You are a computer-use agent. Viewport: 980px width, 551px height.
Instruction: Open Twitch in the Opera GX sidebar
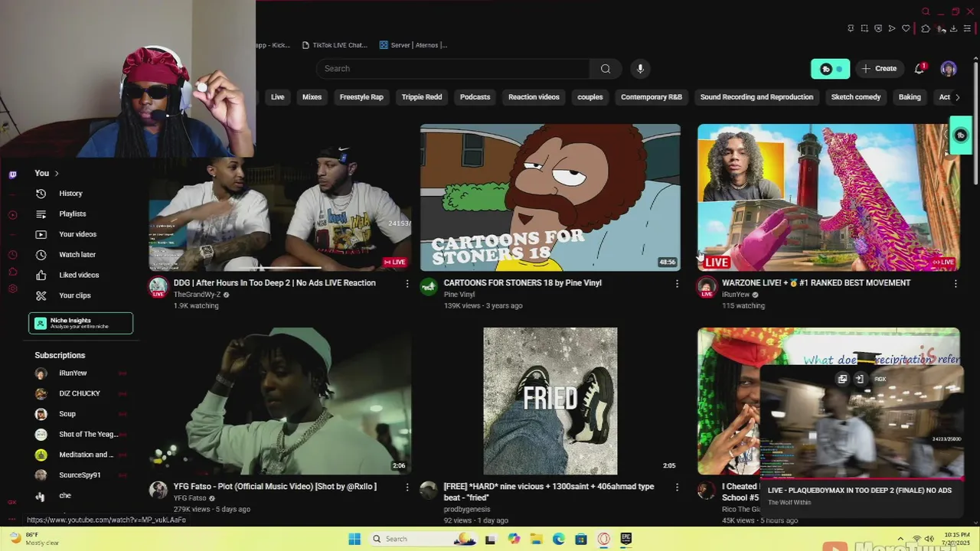pyautogui.click(x=12, y=174)
